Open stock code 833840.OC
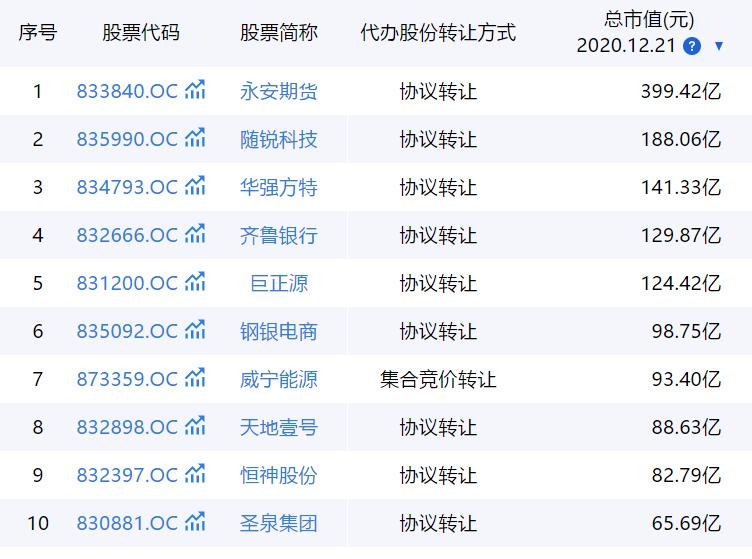 (127, 91)
